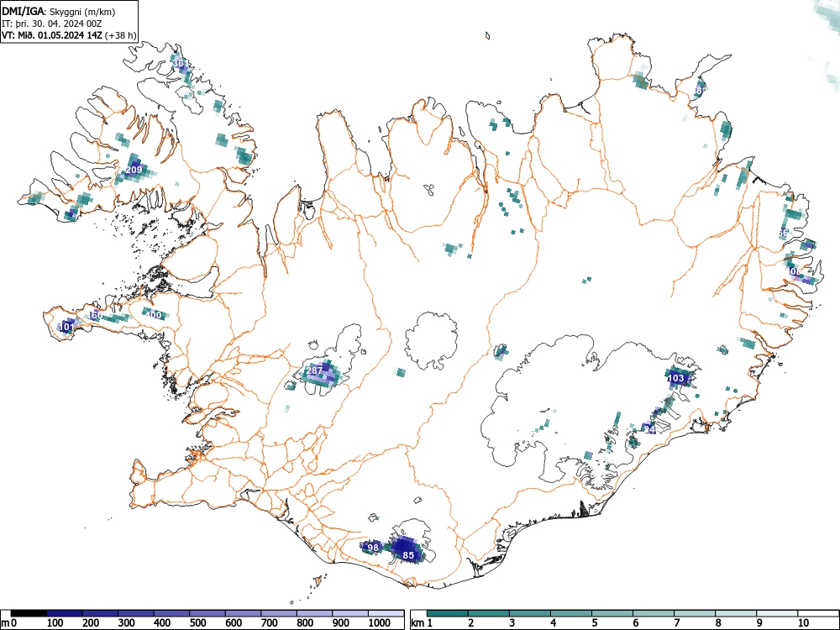Click the '300' tick on the m scale
The width and height of the screenshot is (840, 630).
coord(127,622)
